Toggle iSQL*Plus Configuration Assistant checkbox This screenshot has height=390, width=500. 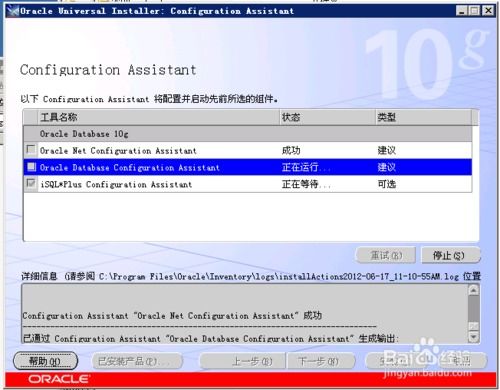coord(31,183)
